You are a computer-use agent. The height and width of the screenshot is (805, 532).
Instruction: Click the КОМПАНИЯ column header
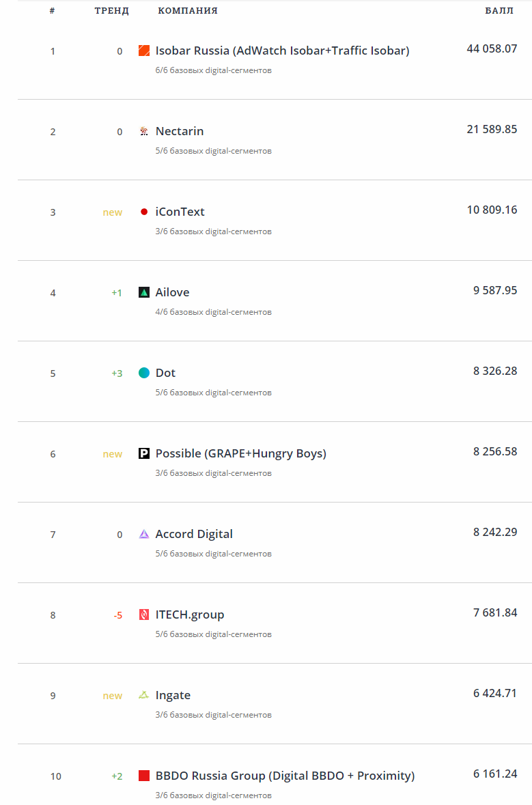188,11
